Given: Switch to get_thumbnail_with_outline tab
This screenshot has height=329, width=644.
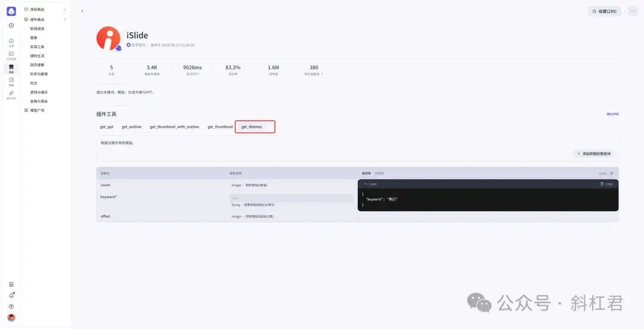Looking at the screenshot, I should [175, 127].
